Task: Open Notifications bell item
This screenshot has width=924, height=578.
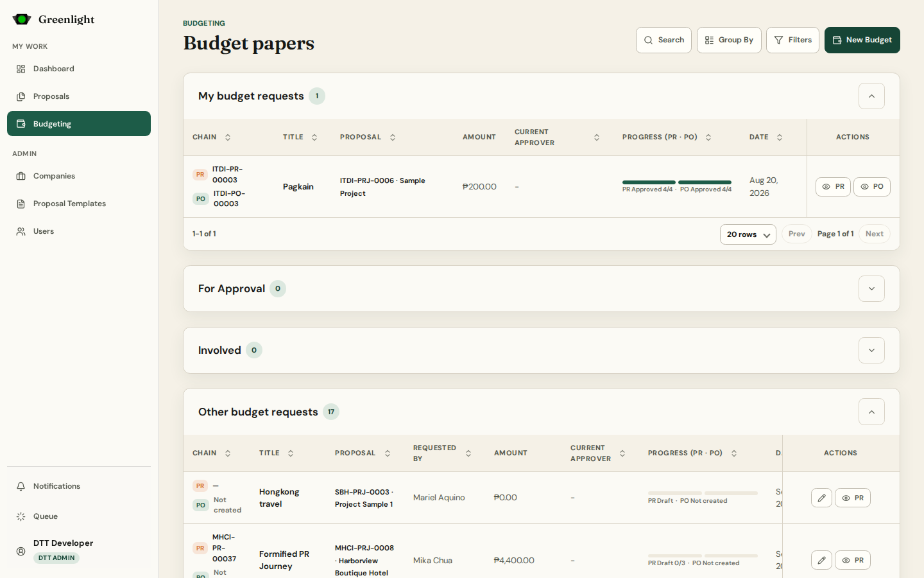Action: (x=79, y=486)
